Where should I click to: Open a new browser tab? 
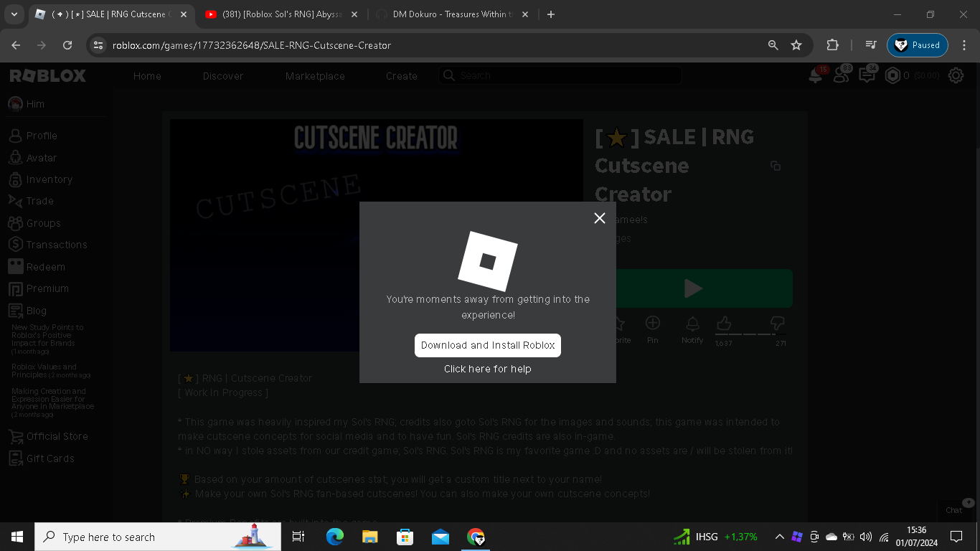click(551, 14)
